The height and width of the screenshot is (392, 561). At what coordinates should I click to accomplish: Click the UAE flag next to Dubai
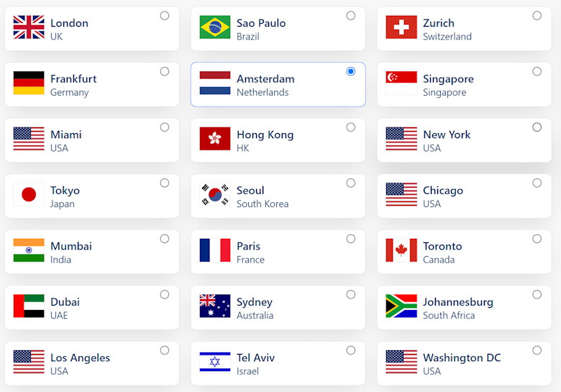29,306
